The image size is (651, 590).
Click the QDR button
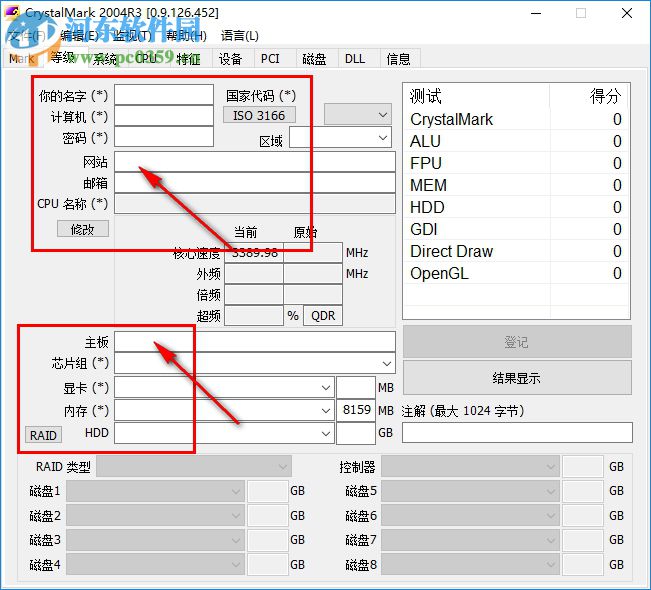(323, 316)
